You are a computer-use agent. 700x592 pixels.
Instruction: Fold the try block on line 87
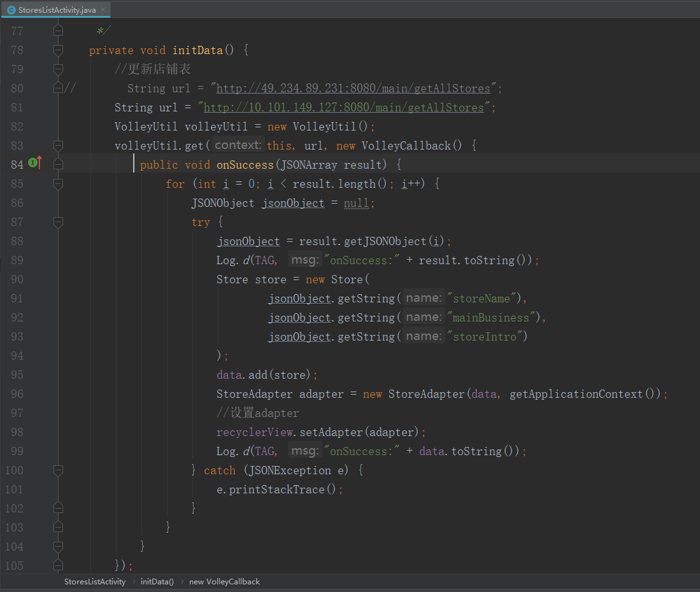coord(59,222)
